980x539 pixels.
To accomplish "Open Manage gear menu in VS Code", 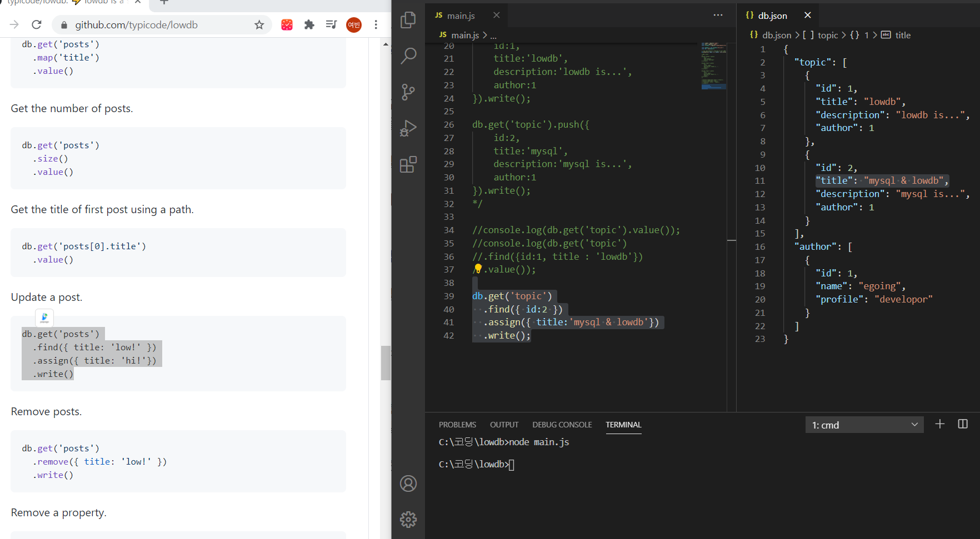I will tap(408, 520).
